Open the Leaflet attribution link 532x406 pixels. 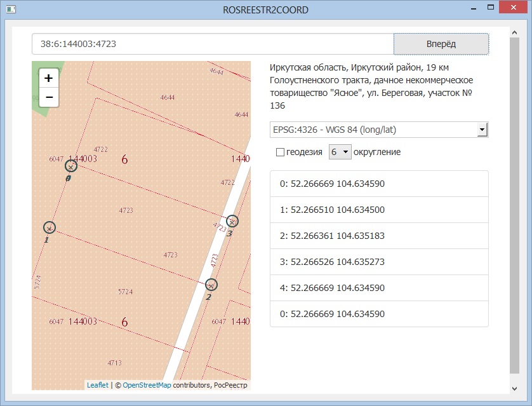pyautogui.click(x=97, y=385)
